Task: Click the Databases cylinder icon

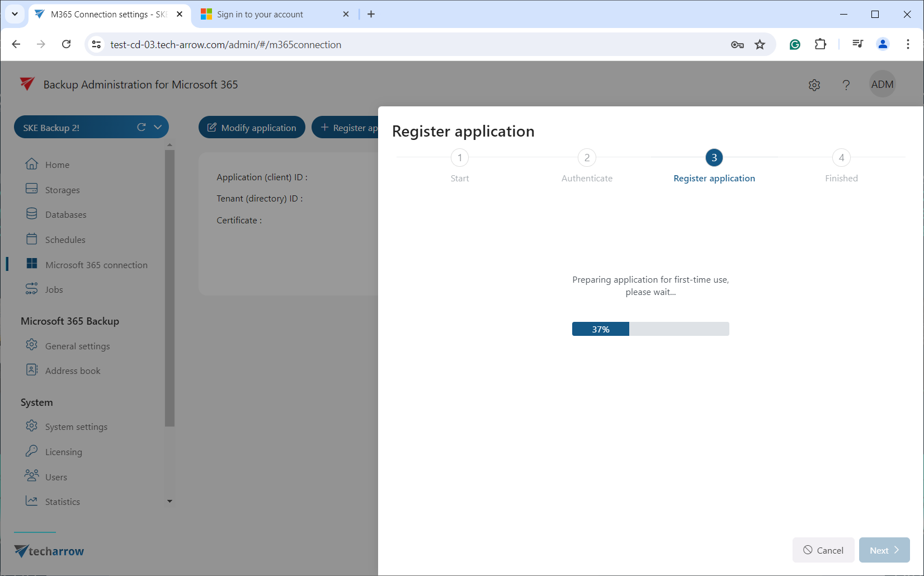Action: (x=32, y=214)
